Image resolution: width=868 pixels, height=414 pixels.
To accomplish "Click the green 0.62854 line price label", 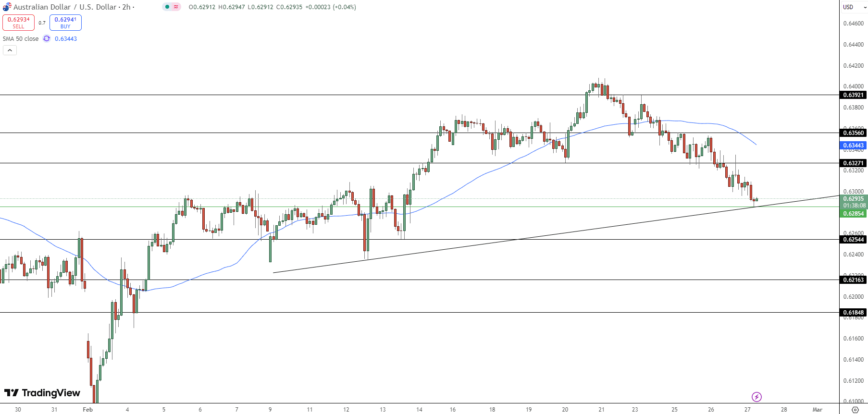I will (x=854, y=214).
